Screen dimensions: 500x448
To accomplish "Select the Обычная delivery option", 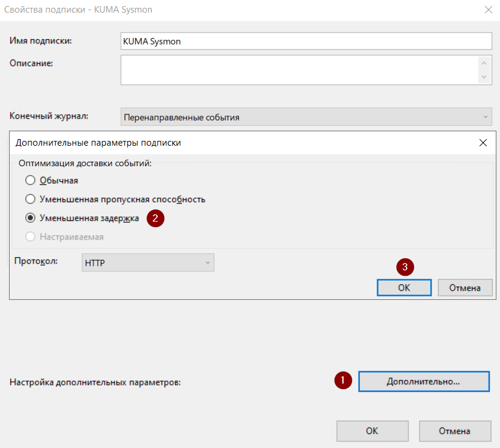I will point(30,180).
